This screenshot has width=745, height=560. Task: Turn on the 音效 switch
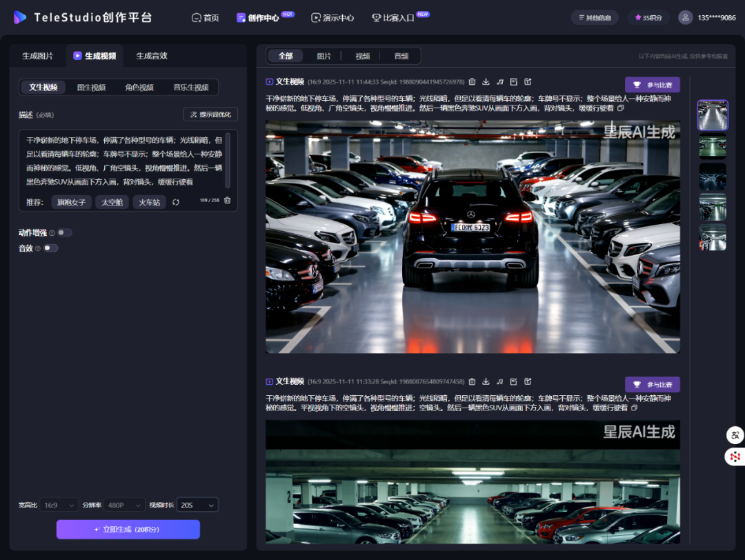(50, 248)
